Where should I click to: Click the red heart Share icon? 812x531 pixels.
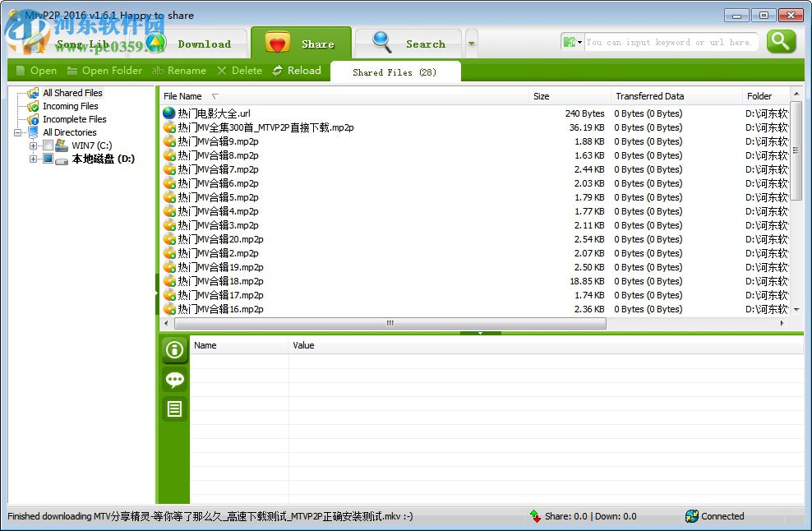tap(278, 43)
